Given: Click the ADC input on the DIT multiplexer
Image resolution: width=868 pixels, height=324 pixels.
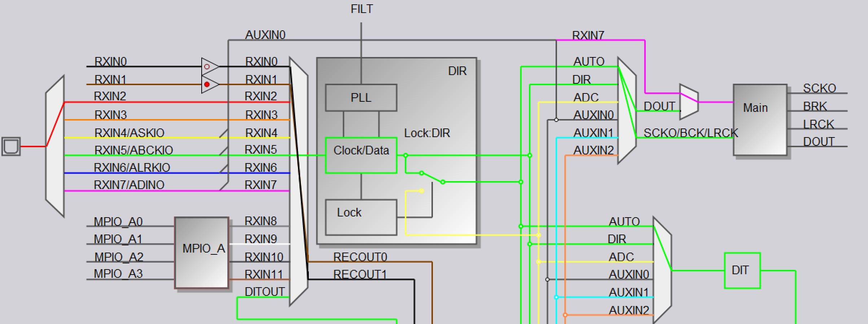Looking at the screenshot, I should coord(621,257).
